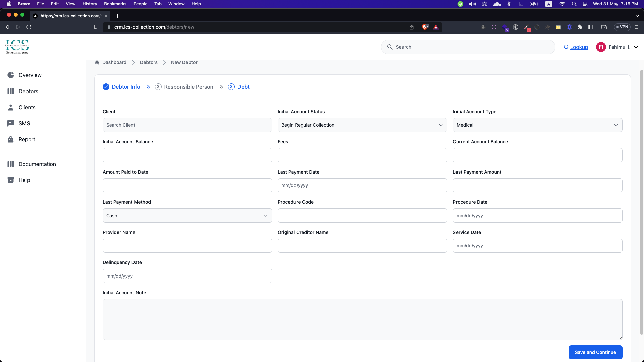Viewport: 644px width, 362px height.
Task: Toggle the Brave VPN button
Action: click(x=622, y=27)
